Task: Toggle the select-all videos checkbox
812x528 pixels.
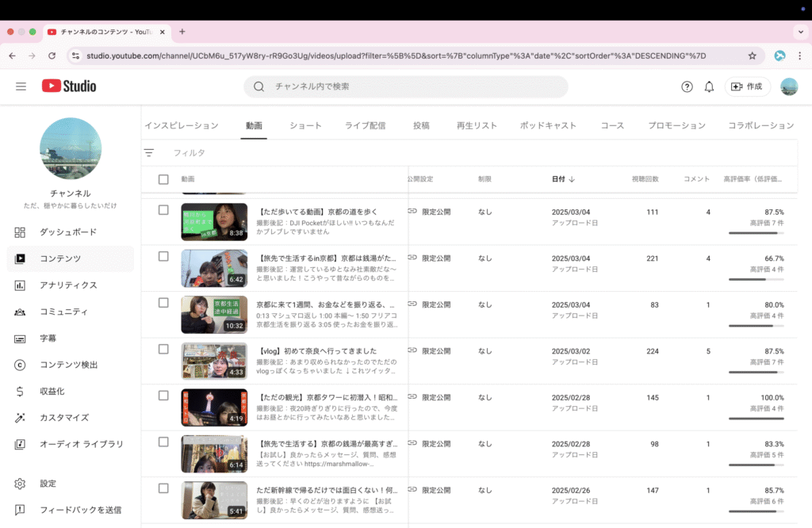Action: (163, 179)
